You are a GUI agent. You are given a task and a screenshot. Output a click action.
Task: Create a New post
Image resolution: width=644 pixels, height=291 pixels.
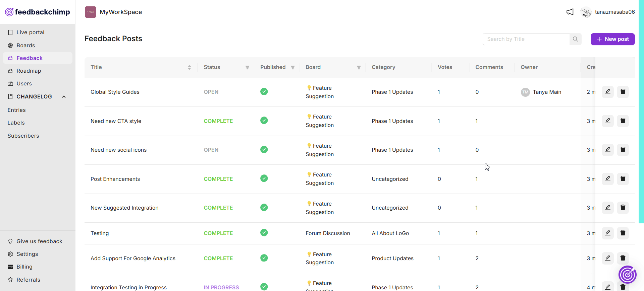tap(612, 39)
